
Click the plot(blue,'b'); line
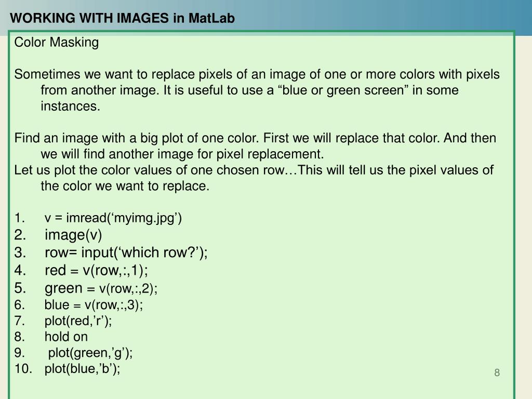pos(83,369)
